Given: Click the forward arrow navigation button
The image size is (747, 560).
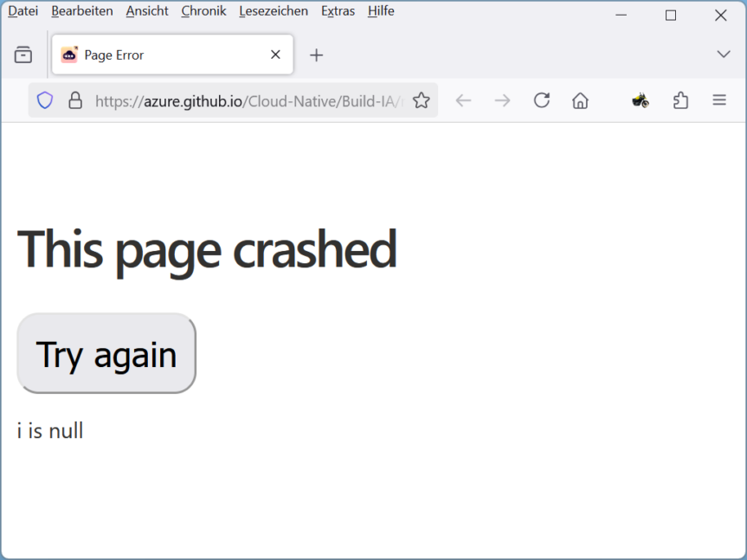Looking at the screenshot, I should coord(502,100).
